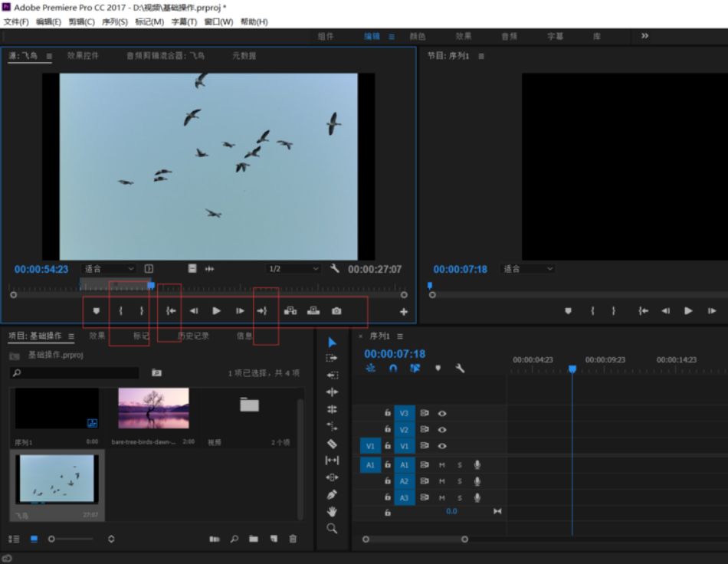Select the Pen tool in tools panel

[x=332, y=494]
